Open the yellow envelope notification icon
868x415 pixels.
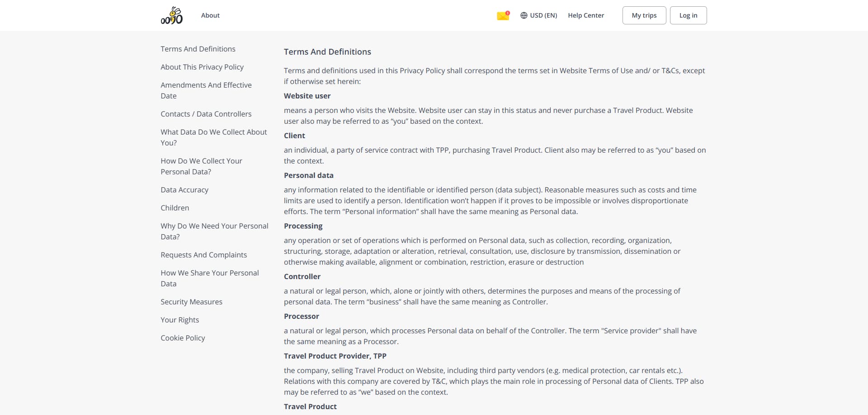coord(503,16)
